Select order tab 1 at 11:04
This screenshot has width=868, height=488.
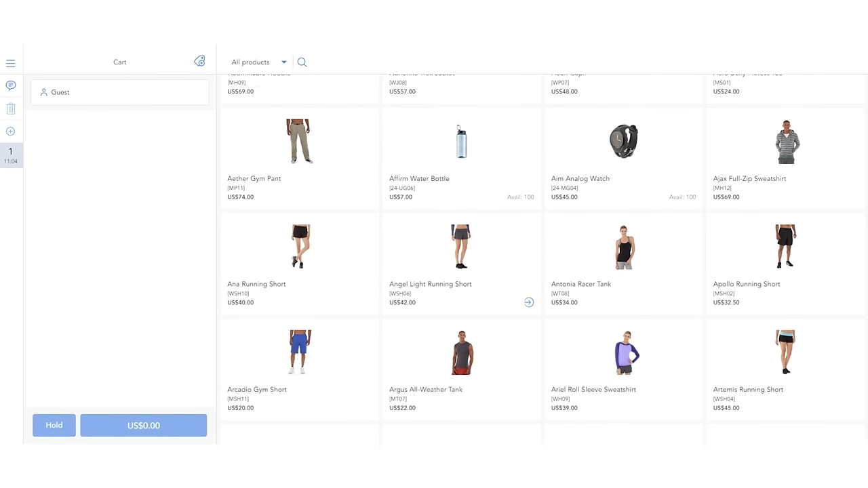coord(11,155)
